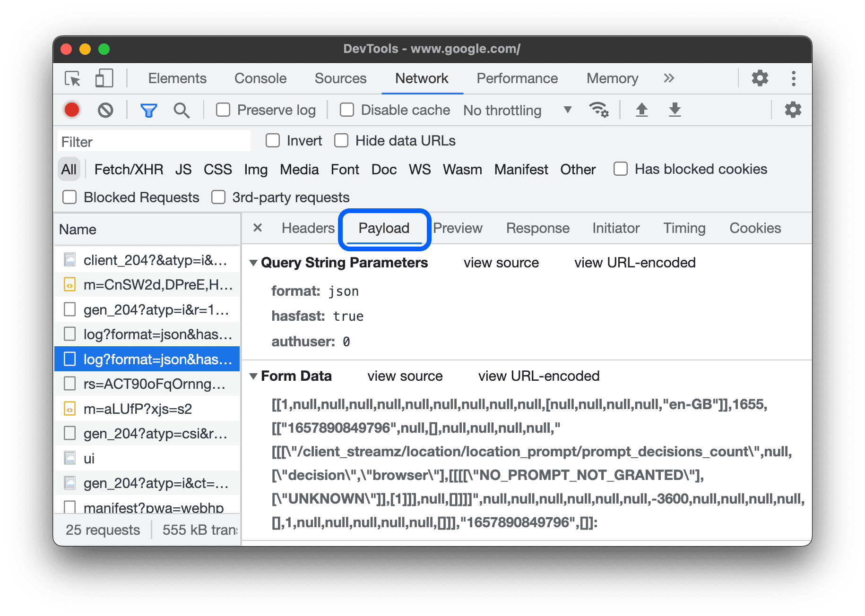865x616 pixels.
Task: Open the No throttling dropdown
Action: [516, 110]
